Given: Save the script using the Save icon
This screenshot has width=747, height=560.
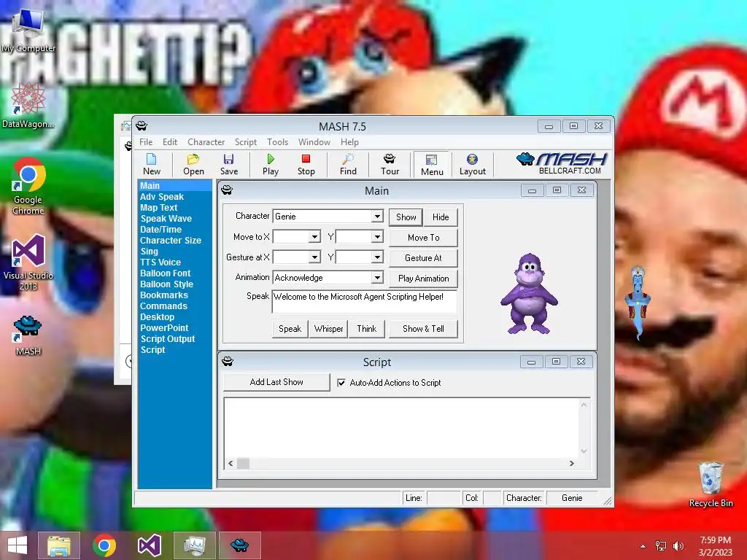Looking at the screenshot, I should tap(228, 164).
